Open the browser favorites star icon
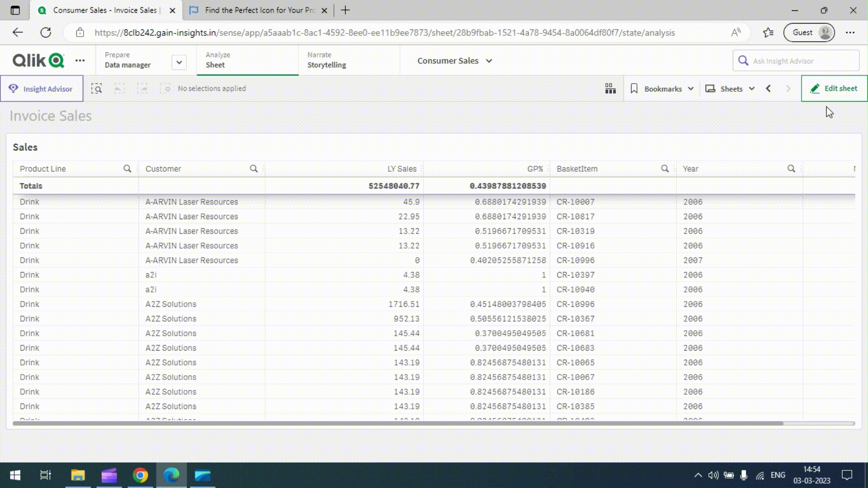This screenshot has height=488, width=868. click(x=768, y=33)
